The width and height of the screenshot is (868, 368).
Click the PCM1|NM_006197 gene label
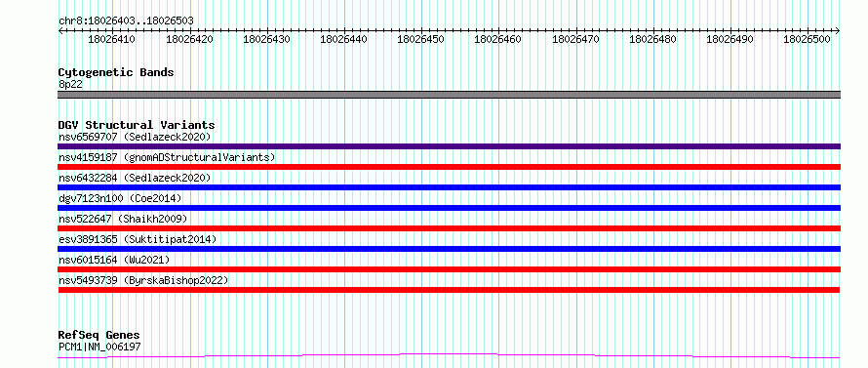[99, 347]
